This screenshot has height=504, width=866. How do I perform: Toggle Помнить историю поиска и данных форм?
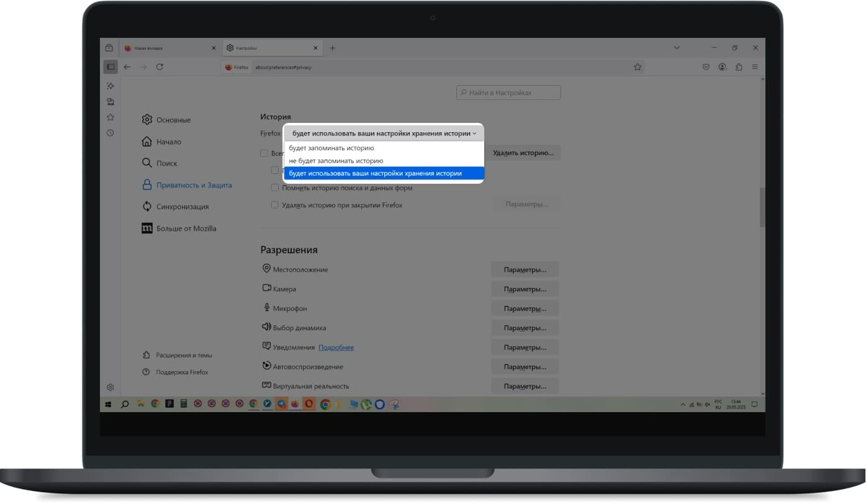coord(275,187)
